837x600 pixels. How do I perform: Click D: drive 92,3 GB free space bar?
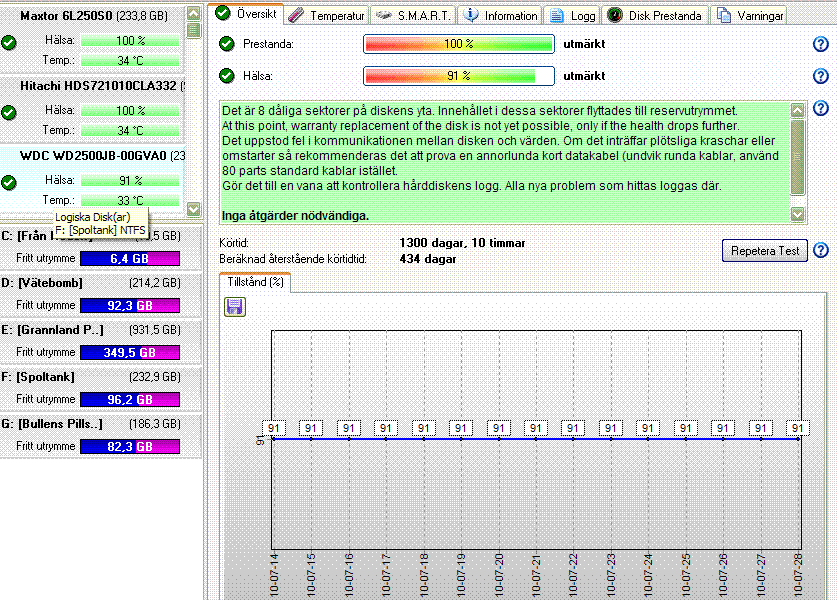(x=130, y=306)
